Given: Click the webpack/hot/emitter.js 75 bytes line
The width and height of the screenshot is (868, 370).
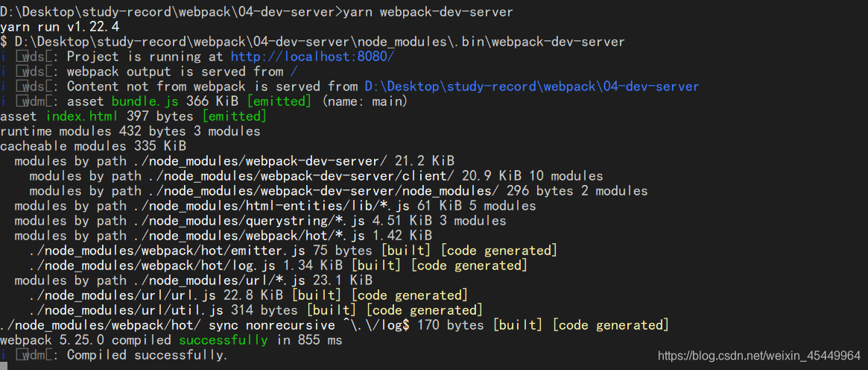Looking at the screenshot, I should (294, 251).
